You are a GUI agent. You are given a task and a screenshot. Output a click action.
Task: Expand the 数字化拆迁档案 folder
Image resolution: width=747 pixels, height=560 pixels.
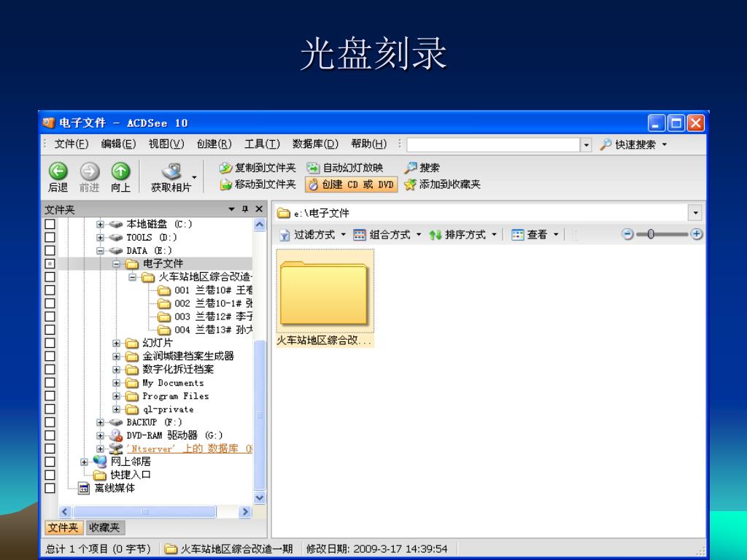(x=116, y=370)
